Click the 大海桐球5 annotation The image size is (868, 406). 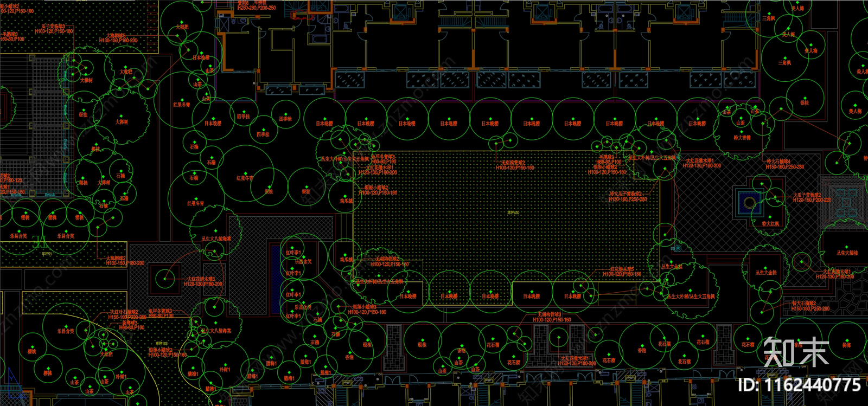[x=116, y=35]
